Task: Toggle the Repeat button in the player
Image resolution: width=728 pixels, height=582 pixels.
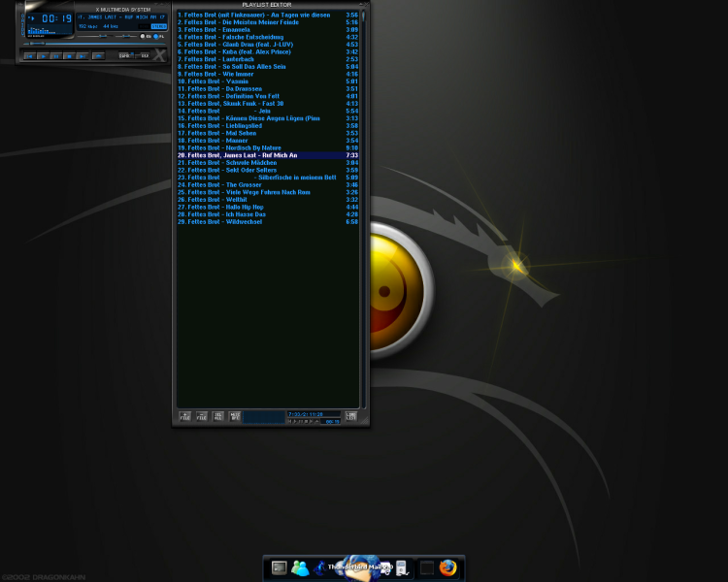Action: [x=143, y=55]
